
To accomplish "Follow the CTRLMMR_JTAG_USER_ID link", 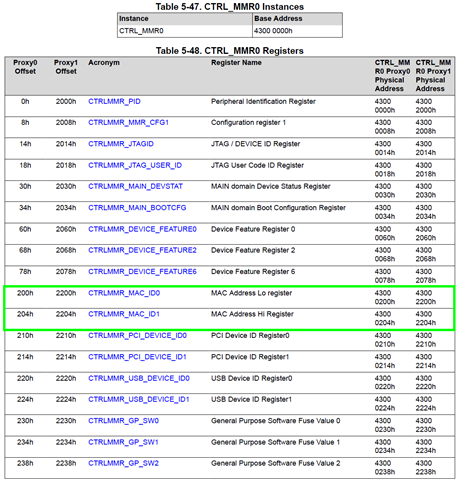I will pyautogui.click(x=135, y=165).
